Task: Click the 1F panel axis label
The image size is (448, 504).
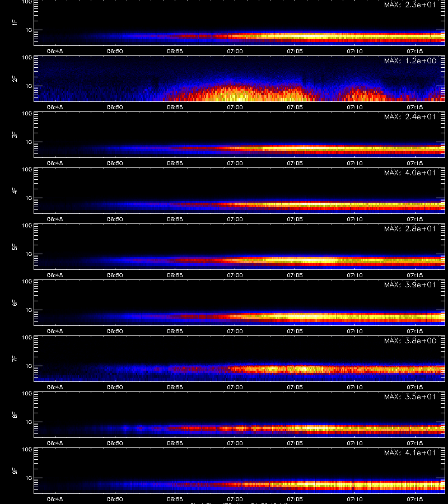Action: point(15,22)
